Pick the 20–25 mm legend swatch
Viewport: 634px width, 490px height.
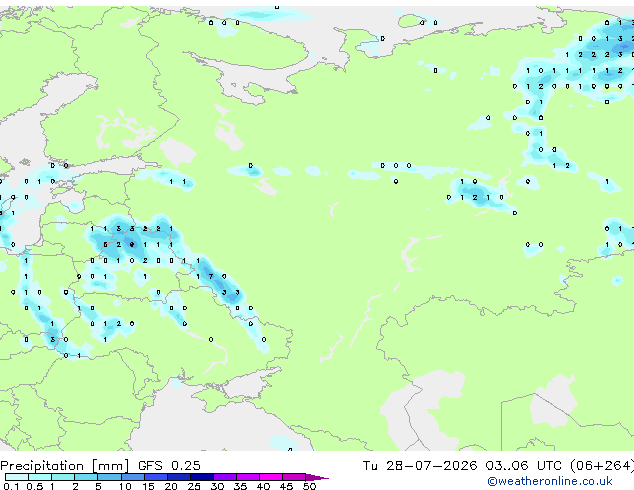point(179,477)
